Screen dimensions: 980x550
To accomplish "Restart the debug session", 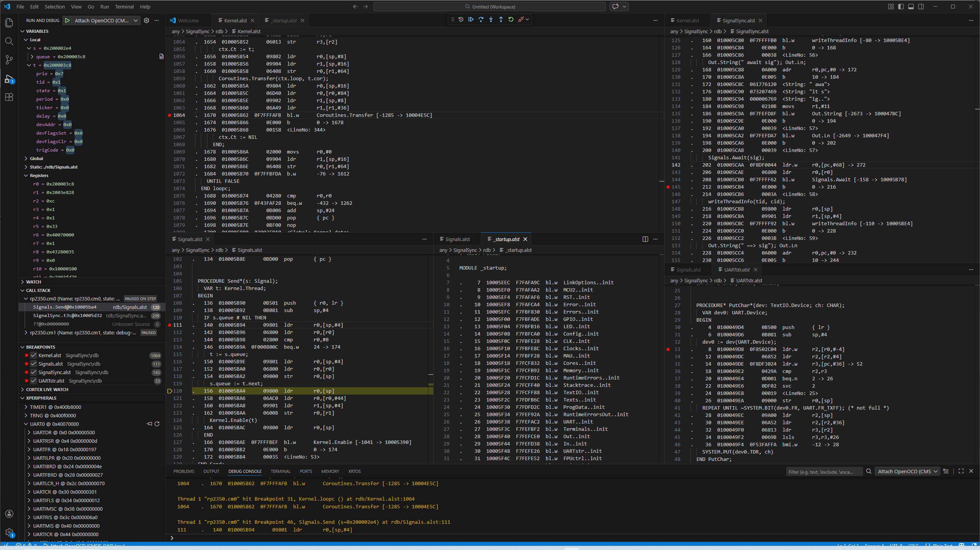I will 511,19.
